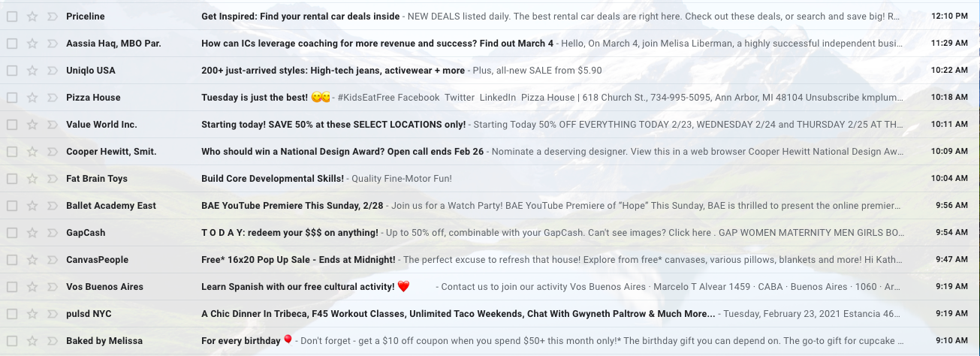Mark Value World Inc. email as important
This screenshot has width=980, height=356.
tap(52, 125)
